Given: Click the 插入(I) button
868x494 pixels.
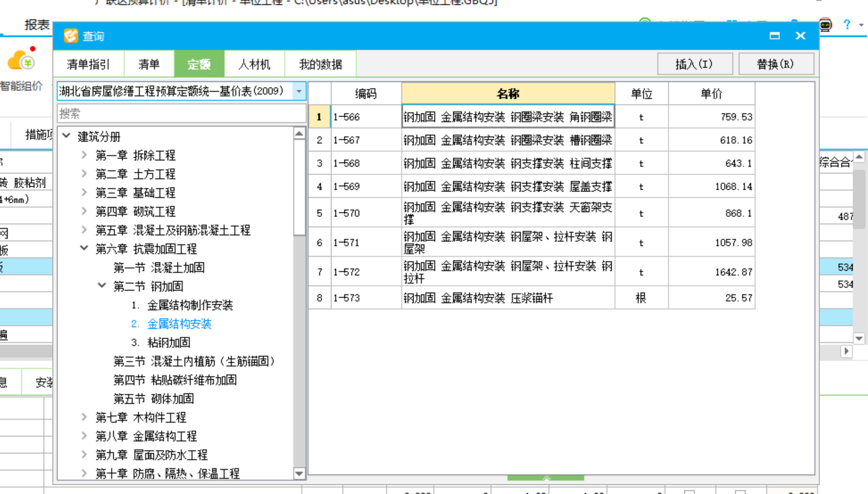Looking at the screenshot, I should (x=694, y=64).
